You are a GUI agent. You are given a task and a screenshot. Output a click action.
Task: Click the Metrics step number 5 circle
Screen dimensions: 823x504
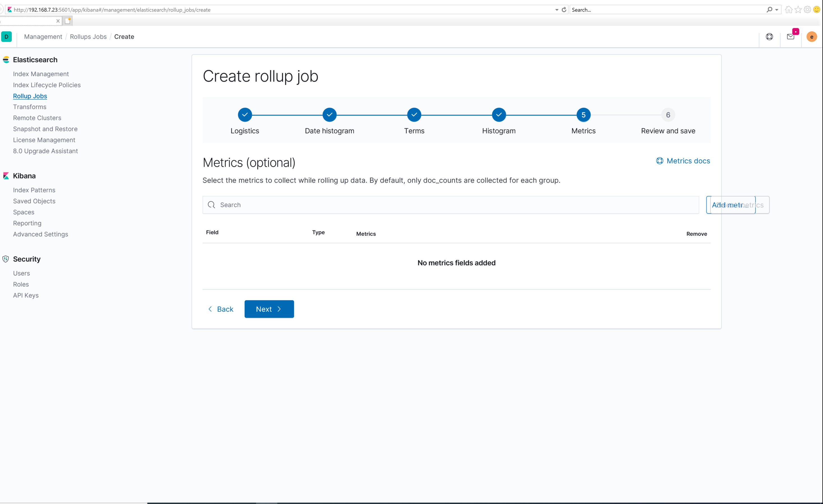coord(583,115)
